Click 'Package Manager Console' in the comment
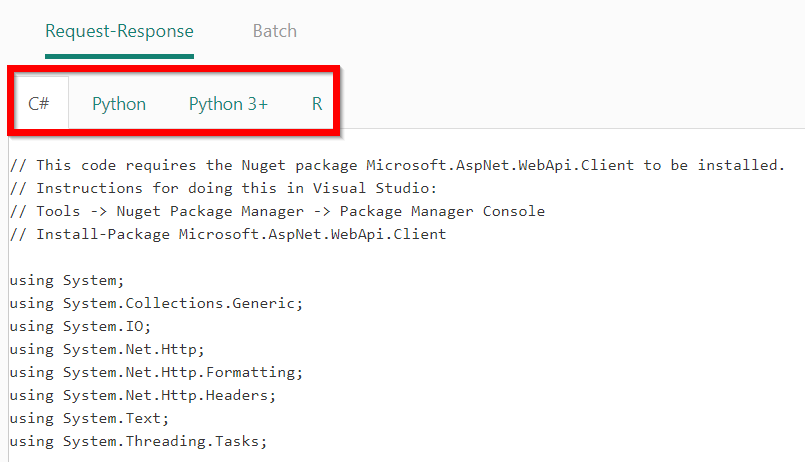Screen dimensions: 805x462 pyautogui.click(x=442, y=211)
